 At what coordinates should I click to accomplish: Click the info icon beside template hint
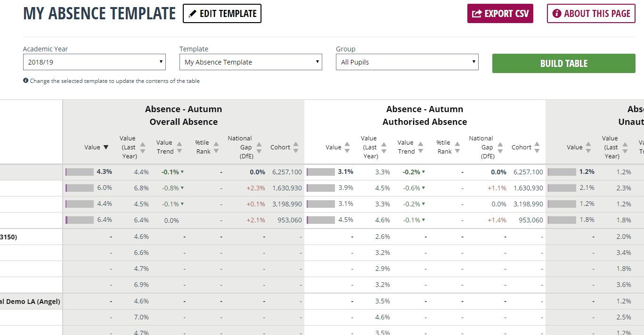[25, 81]
